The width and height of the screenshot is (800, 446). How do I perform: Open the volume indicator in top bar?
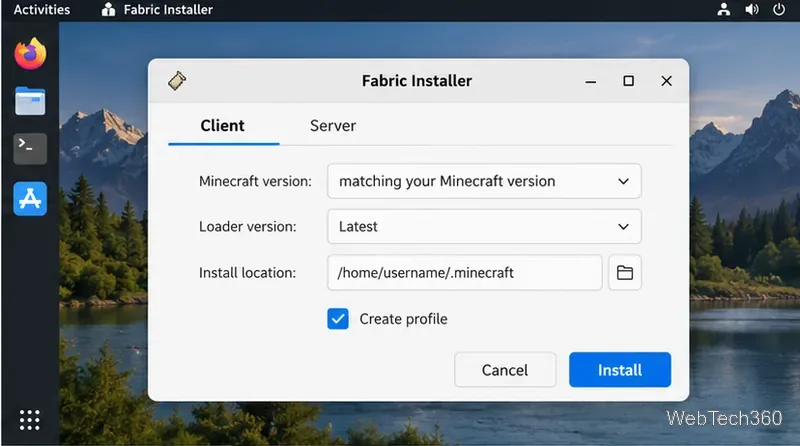click(752, 9)
